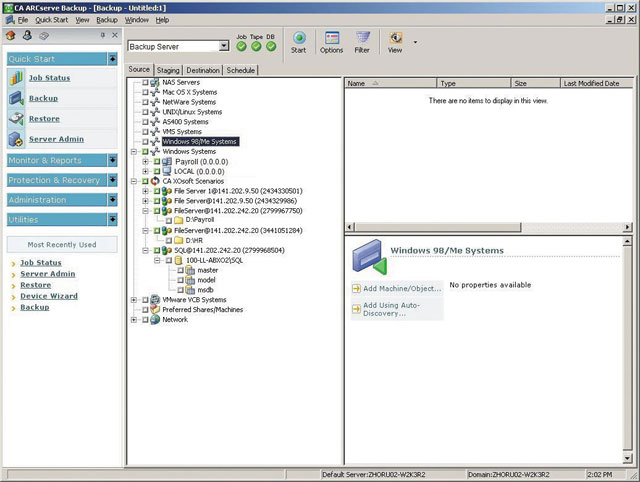Click the file list horizontal scrollbar thumb
640x482 pixels.
(x=438, y=227)
